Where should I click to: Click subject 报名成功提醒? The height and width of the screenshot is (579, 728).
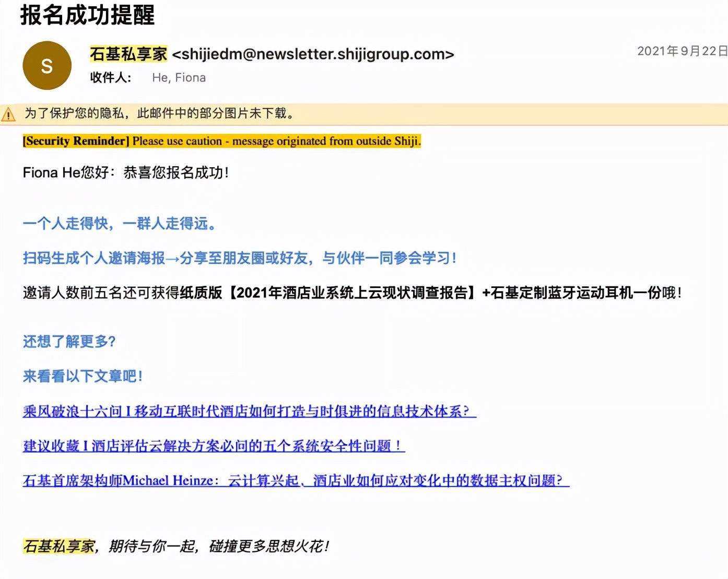click(87, 15)
